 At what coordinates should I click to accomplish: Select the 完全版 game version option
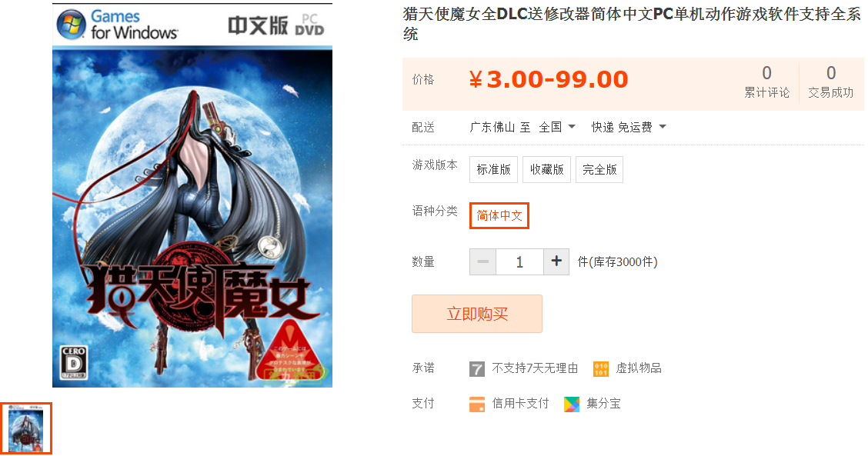[x=599, y=169]
